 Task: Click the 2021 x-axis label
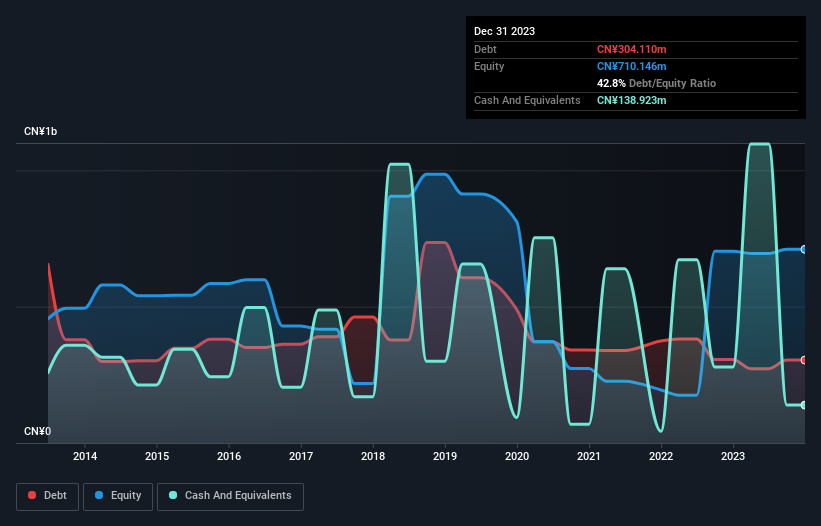point(589,456)
